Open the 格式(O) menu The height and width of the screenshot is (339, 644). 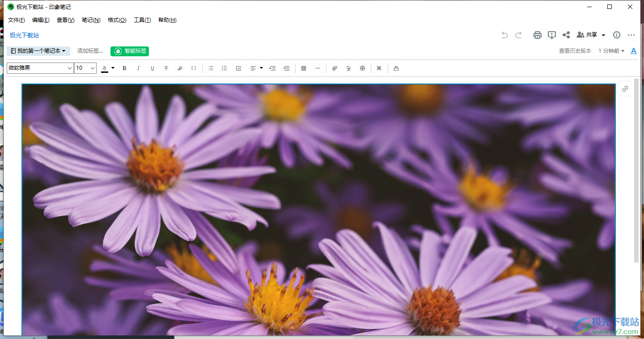coord(117,20)
